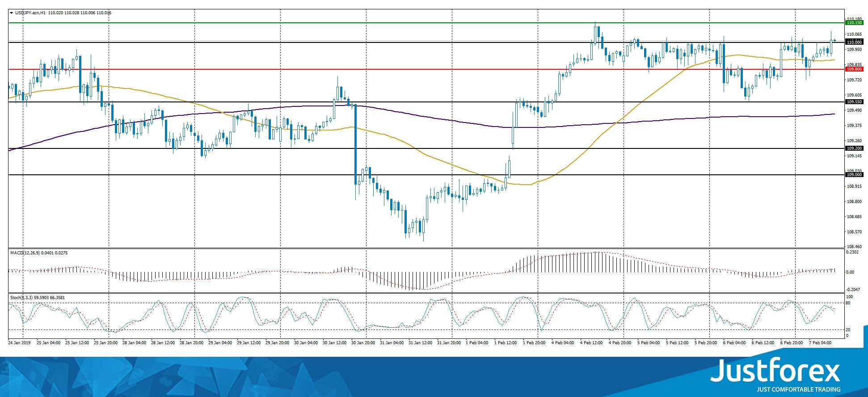Click the 5 Feb 20:00 time label
Screen dimensions: 868x397
(x=706, y=343)
